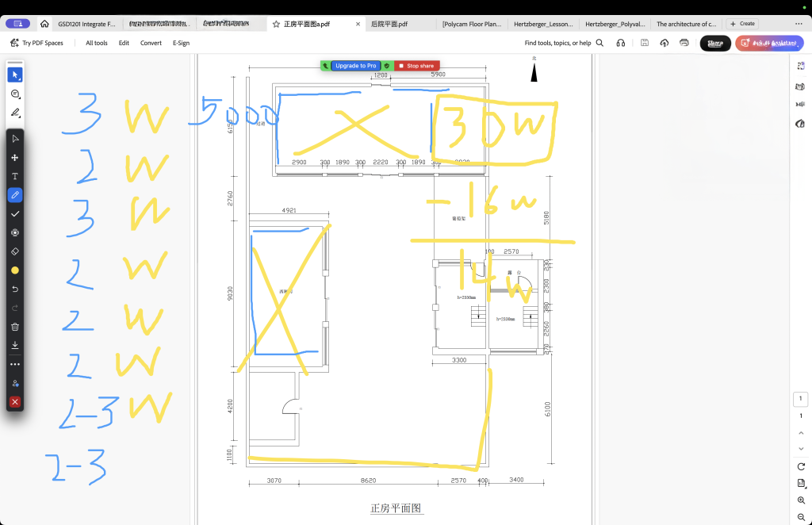The height and width of the screenshot is (525, 812).
Task: Go to the next page with down chevron
Action: tap(801, 449)
